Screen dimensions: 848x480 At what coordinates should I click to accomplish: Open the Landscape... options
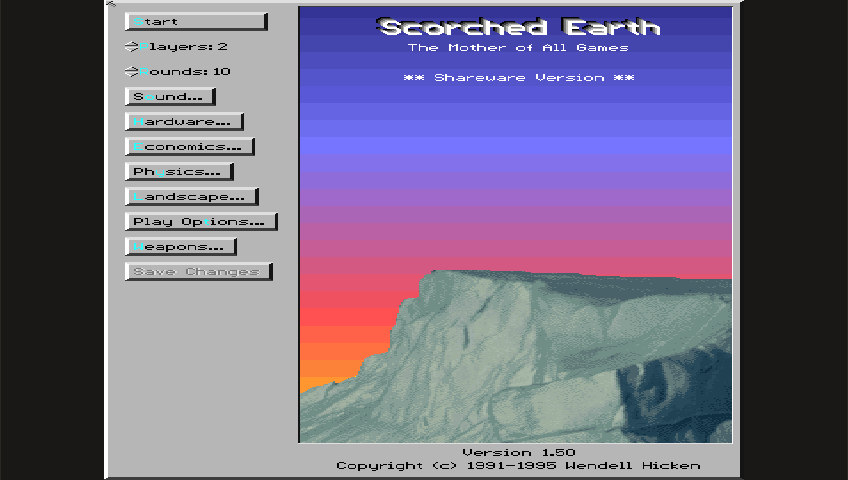192,197
